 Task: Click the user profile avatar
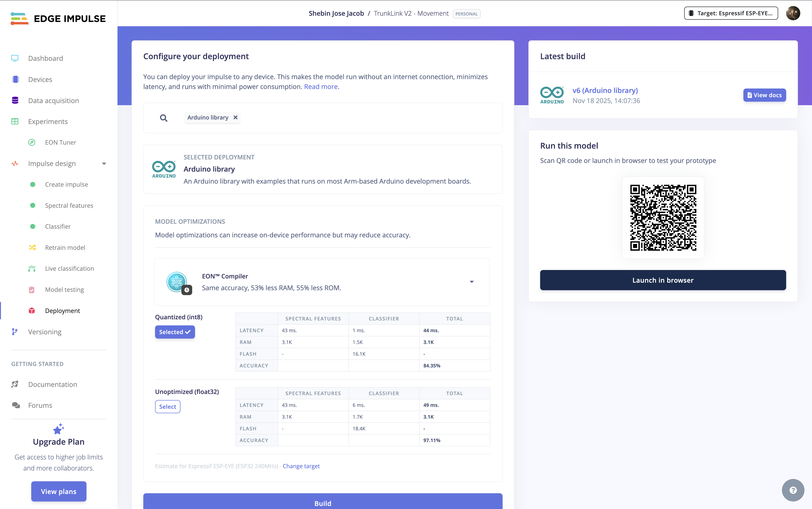pos(793,13)
